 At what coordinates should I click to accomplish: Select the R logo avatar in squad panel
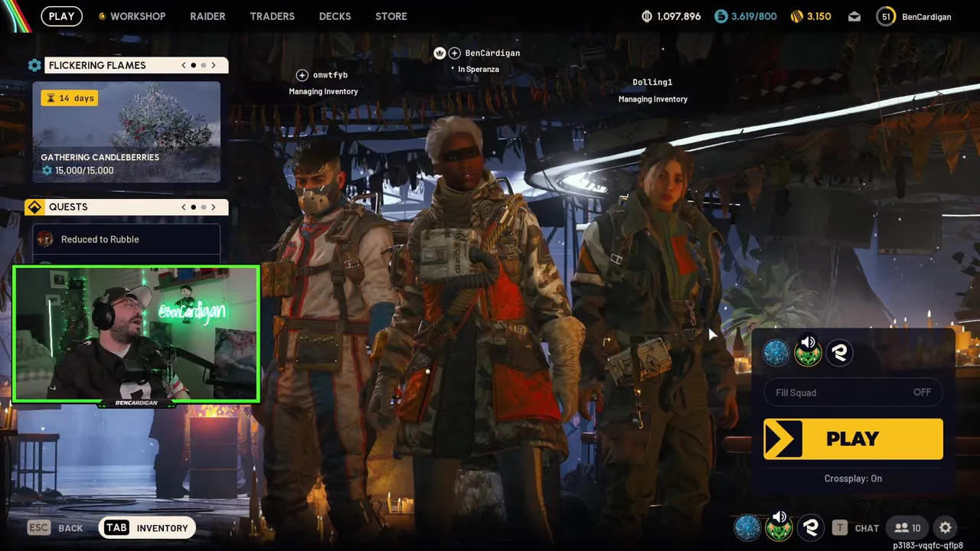point(839,353)
